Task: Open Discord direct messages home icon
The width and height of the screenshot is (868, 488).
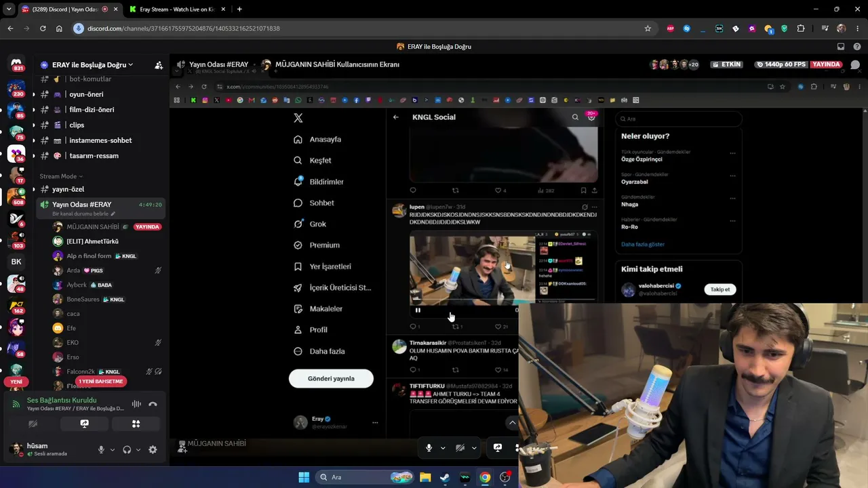Action: coord(17,64)
